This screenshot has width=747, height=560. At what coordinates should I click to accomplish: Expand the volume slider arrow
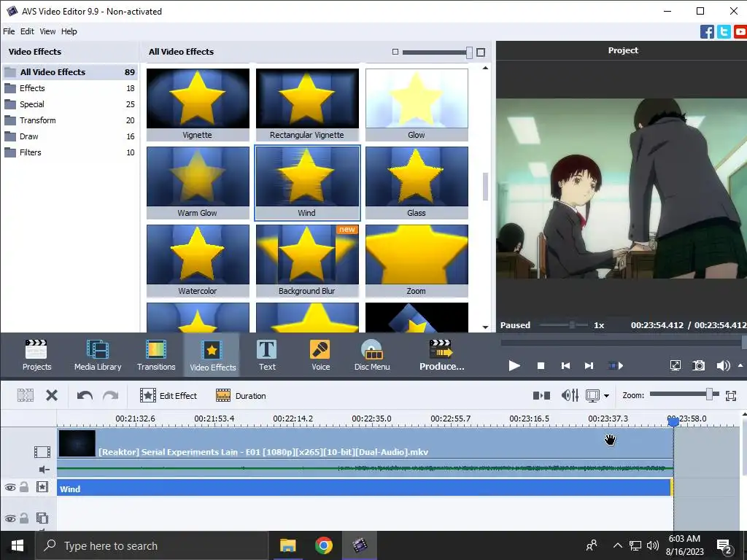point(740,365)
